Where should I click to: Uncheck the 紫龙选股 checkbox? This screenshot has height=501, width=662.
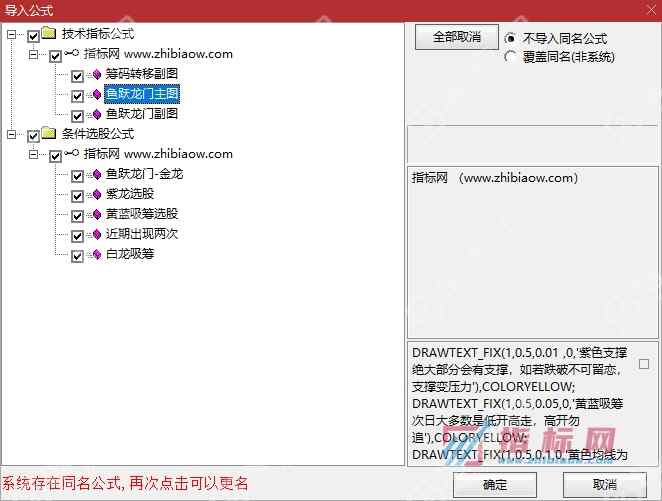click(77, 196)
